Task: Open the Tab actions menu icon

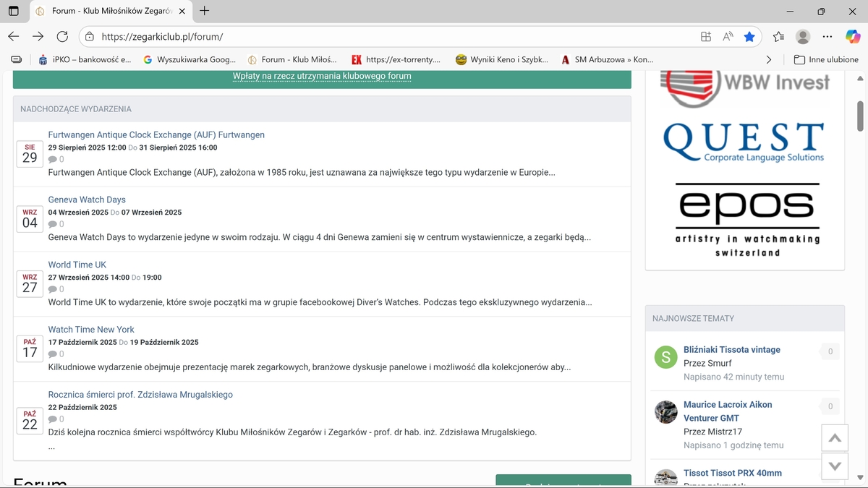Action: click(14, 11)
